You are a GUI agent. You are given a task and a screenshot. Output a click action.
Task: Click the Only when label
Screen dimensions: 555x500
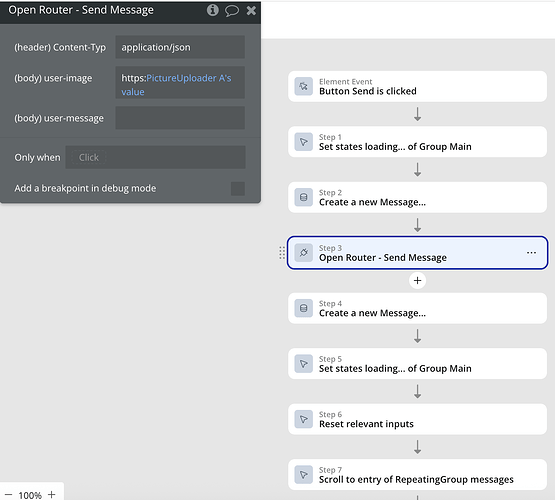38,157
